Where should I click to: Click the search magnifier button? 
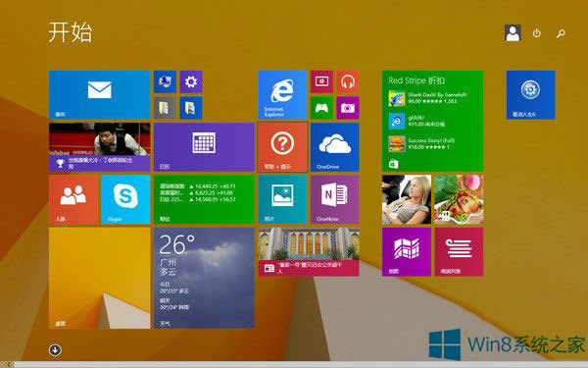pyautogui.click(x=561, y=33)
